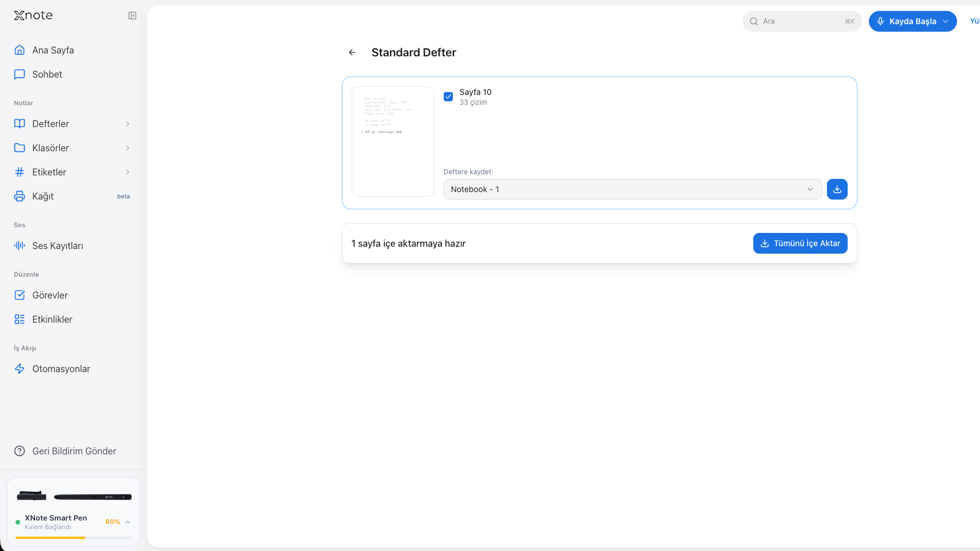Click the Kayda Başla button
This screenshot has height=551, width=980.
tap(912, 21)
